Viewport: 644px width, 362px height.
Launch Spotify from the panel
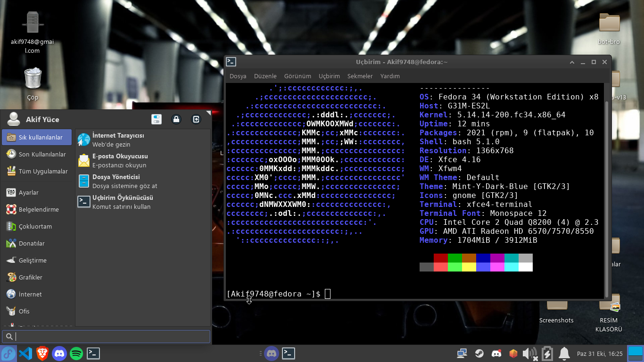76,353
